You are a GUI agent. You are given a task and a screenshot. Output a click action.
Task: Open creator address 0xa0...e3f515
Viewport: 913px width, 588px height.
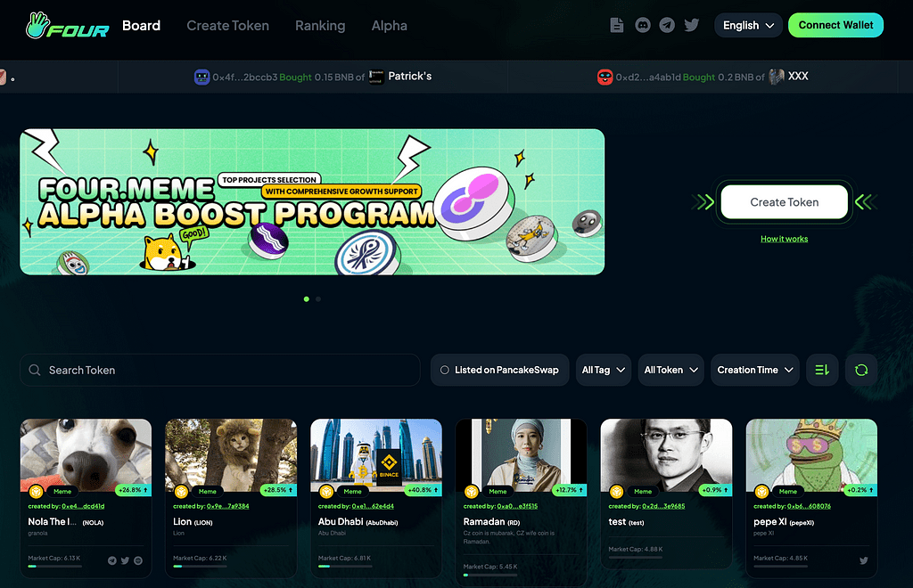coord(517,506)
